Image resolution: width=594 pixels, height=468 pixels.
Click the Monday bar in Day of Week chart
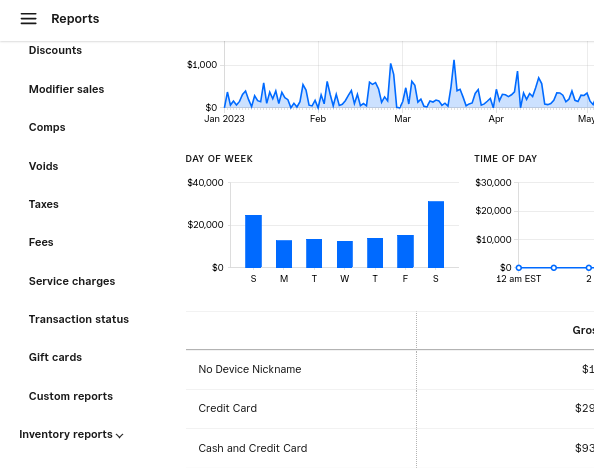[x=284, y=254]
